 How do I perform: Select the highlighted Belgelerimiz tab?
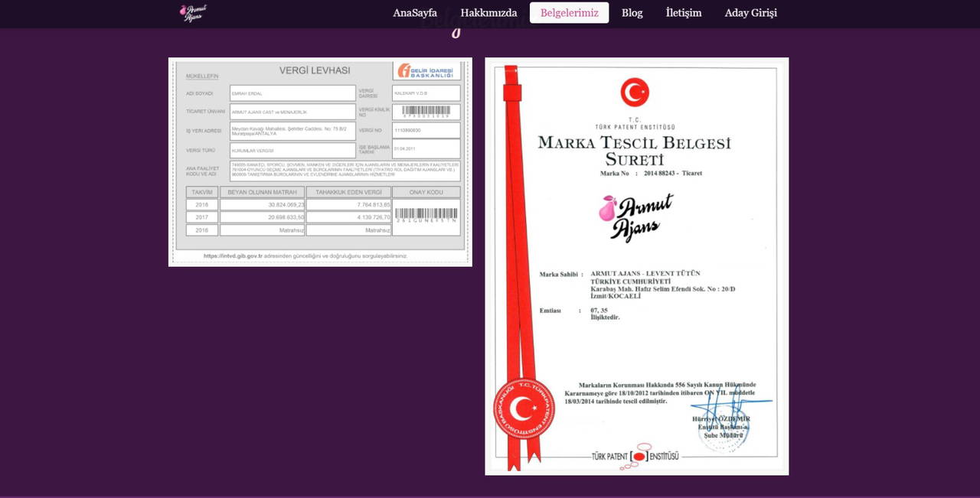[569, 13]
